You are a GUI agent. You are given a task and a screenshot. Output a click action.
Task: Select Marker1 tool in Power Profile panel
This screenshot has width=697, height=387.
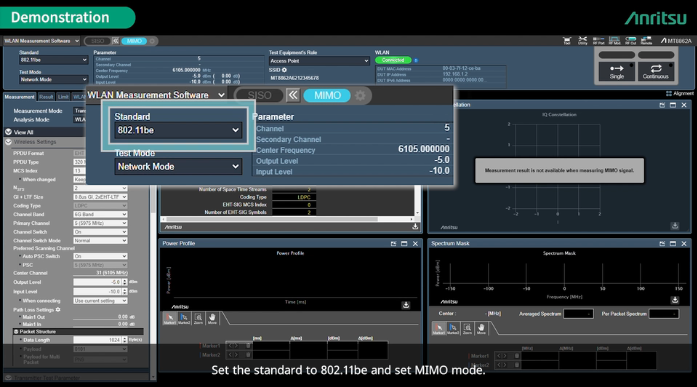coord(169,319)
